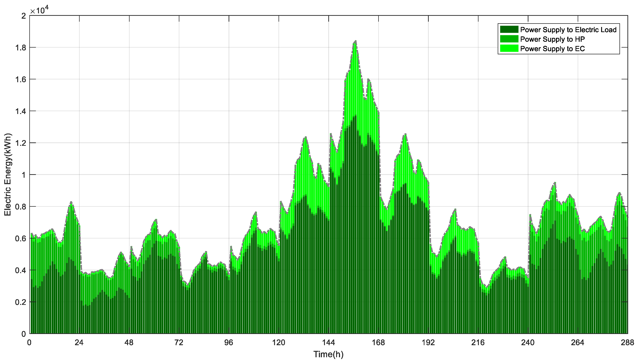Select the 'Power Supply to HP' legend text
This screenshot has width=639, height=364.
552,39
